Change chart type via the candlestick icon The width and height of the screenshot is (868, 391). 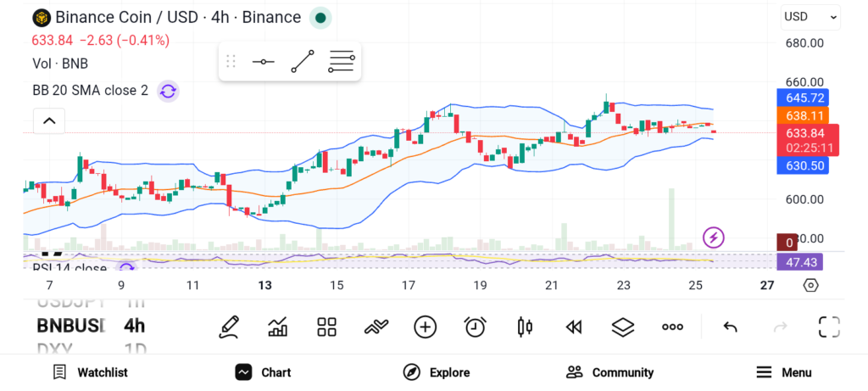pos(524,327)
